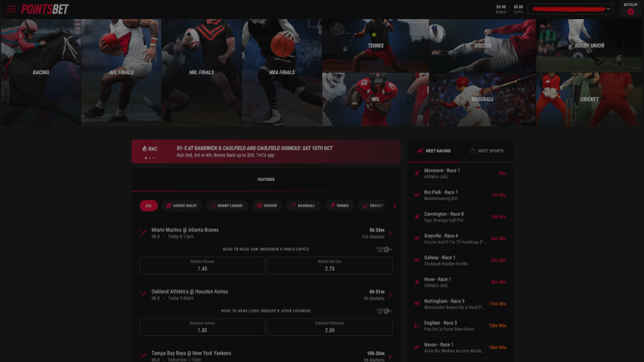The image size is (644, 362).
Task: Click cash out icon for Marlins game
Action: [384, 250]
